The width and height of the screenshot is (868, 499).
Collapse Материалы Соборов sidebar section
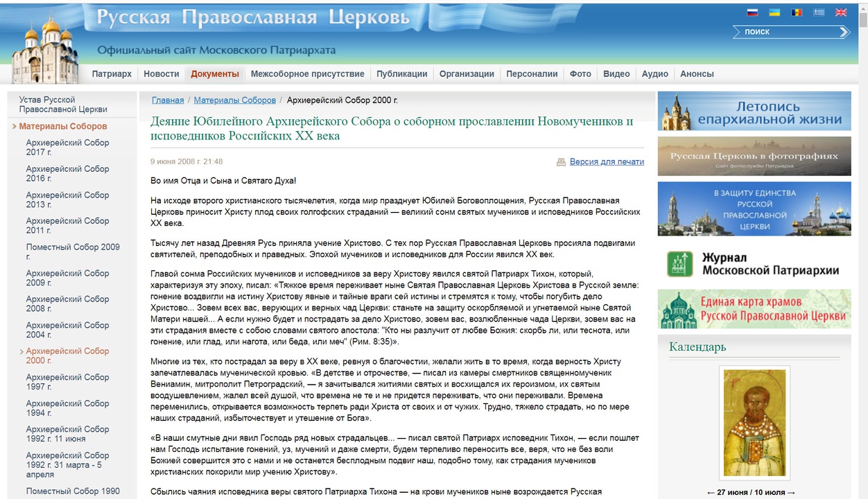[62, 126]
